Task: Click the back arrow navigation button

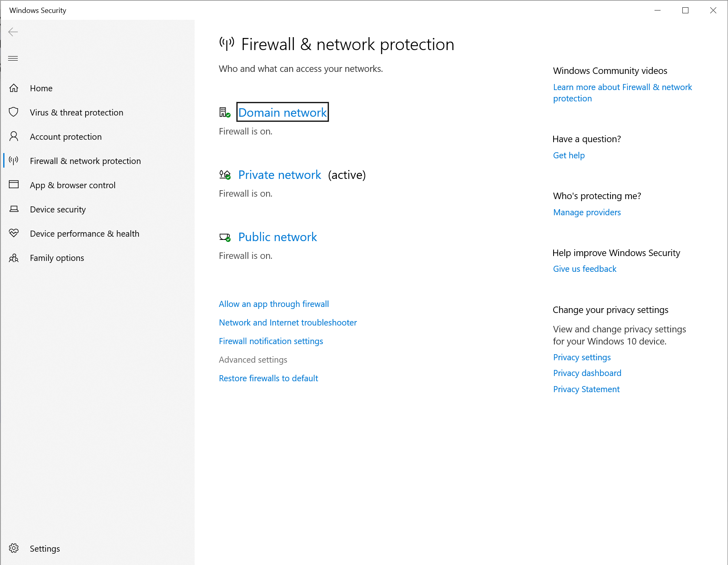Action: click(13, 32)
